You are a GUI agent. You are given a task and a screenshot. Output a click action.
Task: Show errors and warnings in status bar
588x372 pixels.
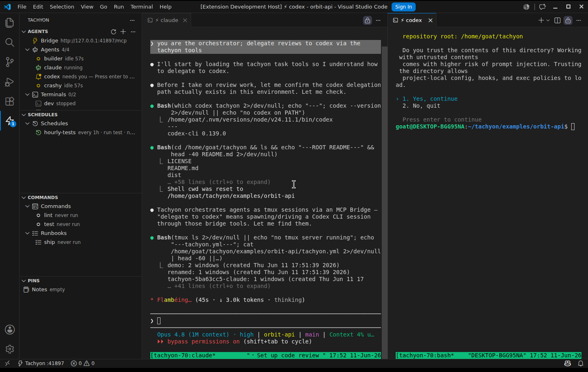click(83, 363)
